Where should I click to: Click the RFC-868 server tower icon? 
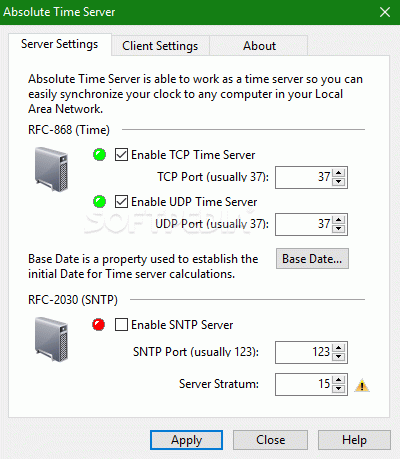52,169
